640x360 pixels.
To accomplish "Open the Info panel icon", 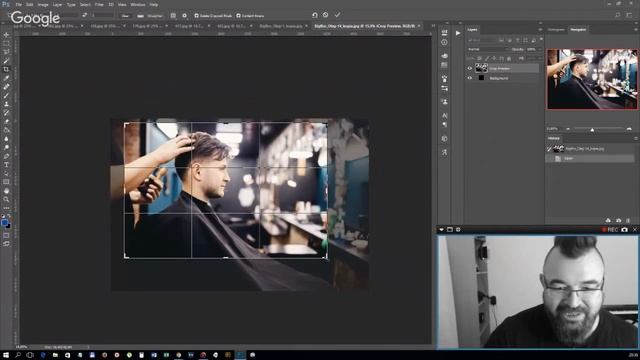I will tap(444, 42).
